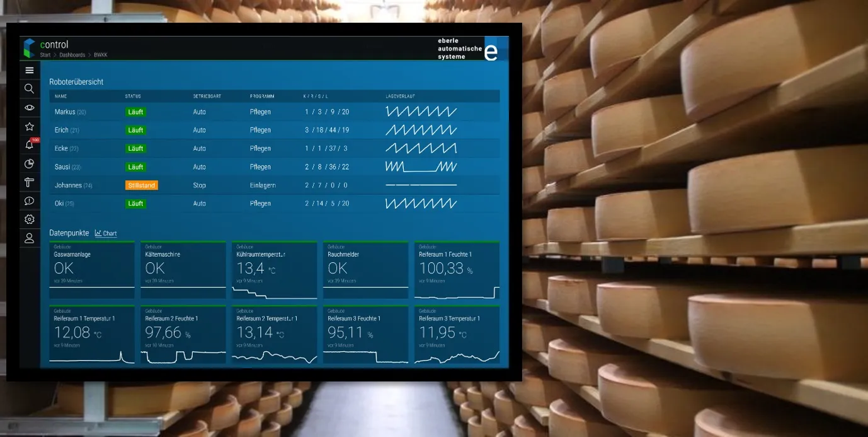Image resolution: width=868 pixels, height=437 pixels.
Task: Open the Reiferaum 2 Feuchte 1 card
Action: (x=183, y=335)
